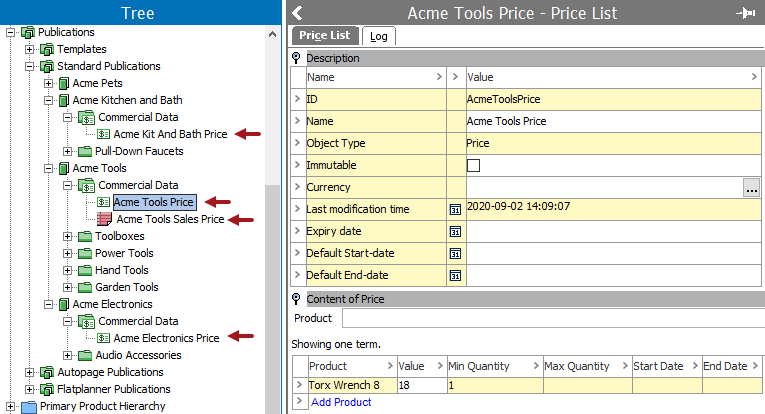This screenshot has height=414, width=765.
Task: Expand the Pull-Down Faucets folder
Action: click(68, 151)
